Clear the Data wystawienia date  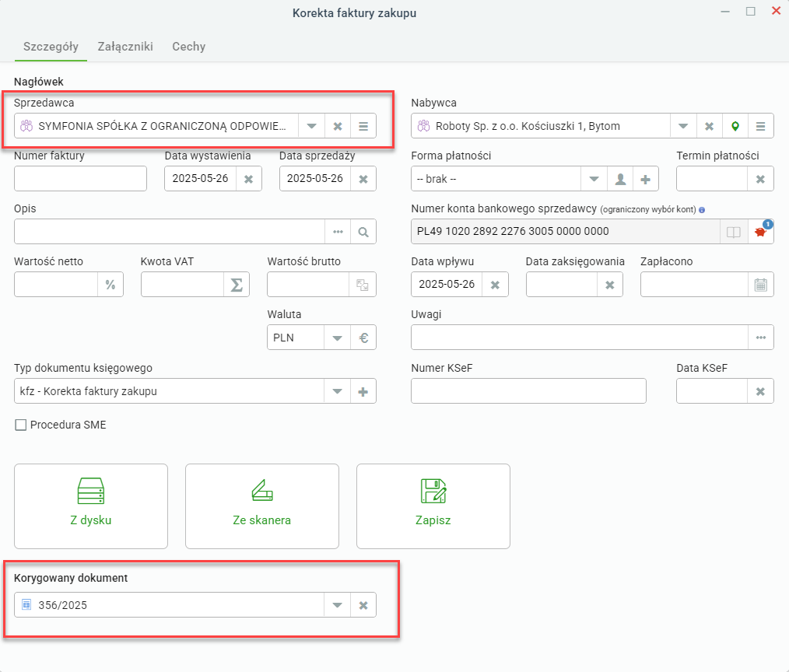(x=248, y=179)
